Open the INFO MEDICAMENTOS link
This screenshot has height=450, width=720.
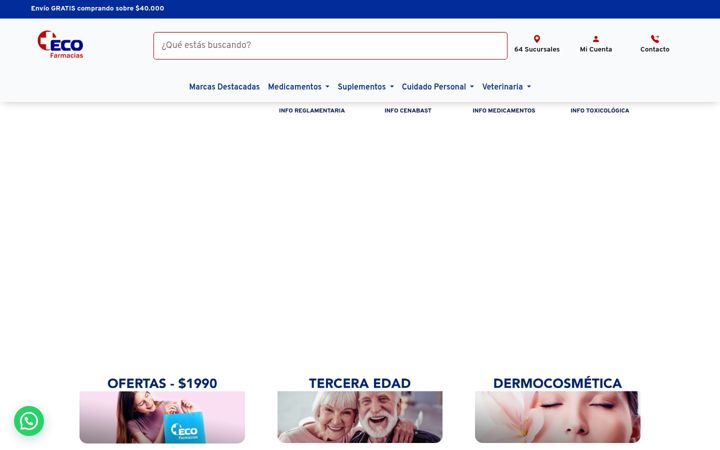click(x=504, y=111)
